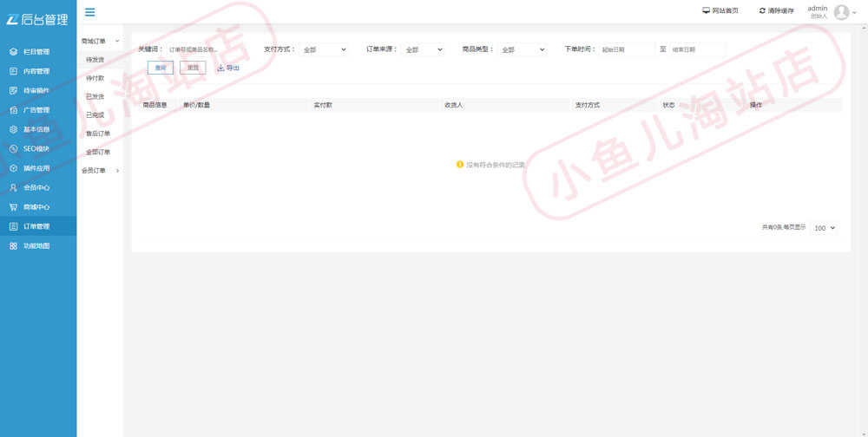Open SEO模块 via its sidebar icon
Image resolution: width=868 pixels, height=437 pixels.
coord(14,148)
